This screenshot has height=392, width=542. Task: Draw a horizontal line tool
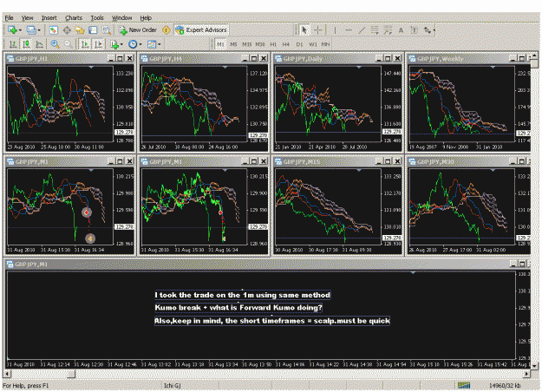[x=349, y=30]
